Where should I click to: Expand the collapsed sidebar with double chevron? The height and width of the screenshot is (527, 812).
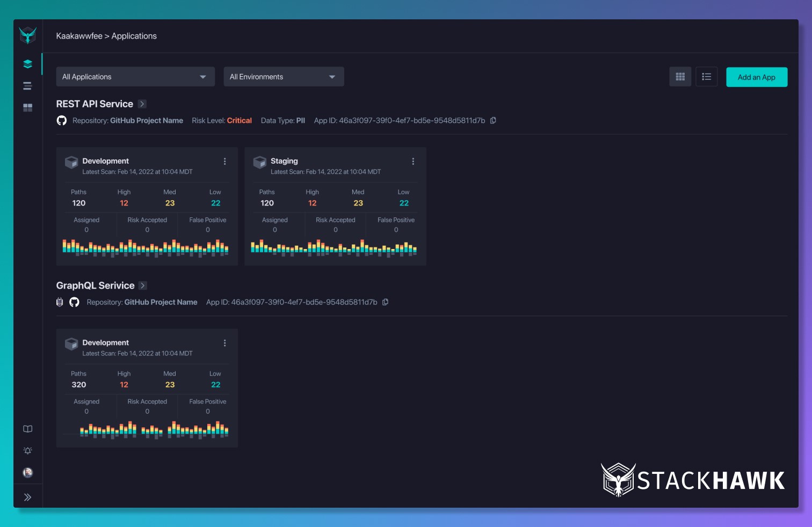coord(28,497)
